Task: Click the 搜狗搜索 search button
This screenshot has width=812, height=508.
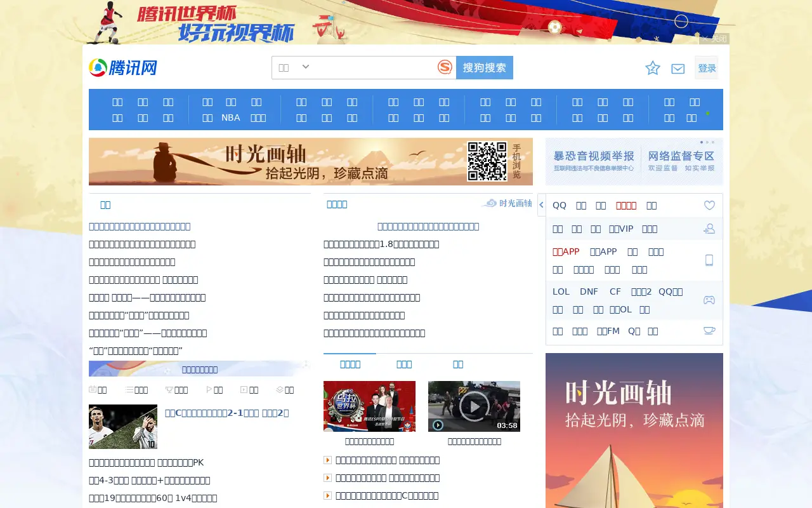Action: pos(485,67)
